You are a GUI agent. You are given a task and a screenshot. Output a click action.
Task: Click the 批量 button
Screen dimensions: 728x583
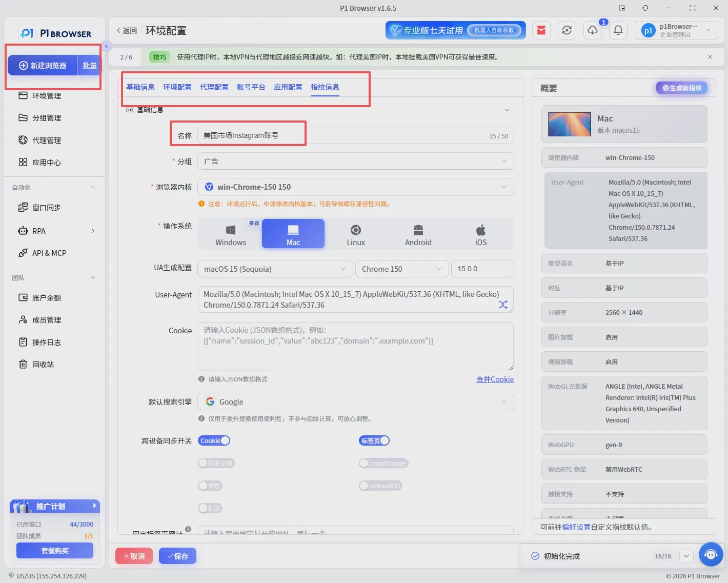[89, 66]
